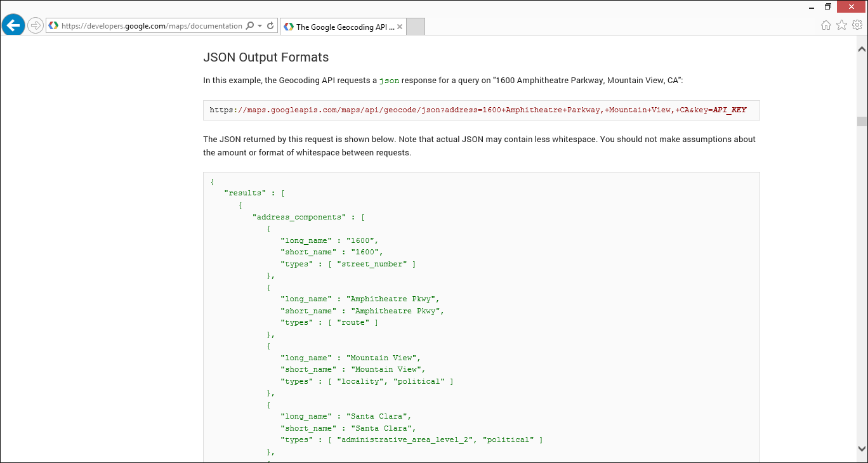
Task: Click "long_name" : "Mountain View" line
Action: pos(351,358)
